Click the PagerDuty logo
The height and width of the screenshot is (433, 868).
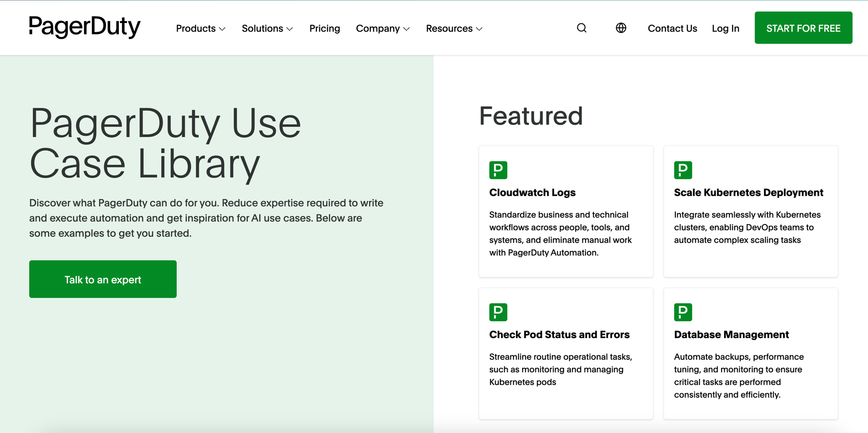85,27
